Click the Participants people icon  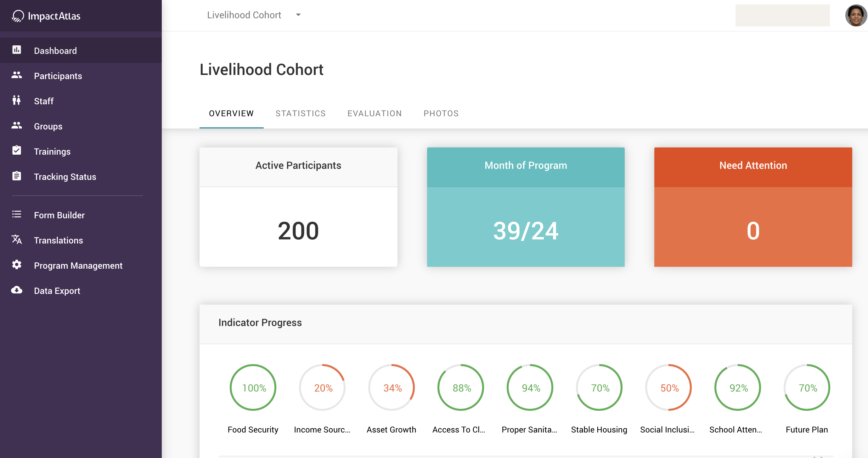click(16, 75)
